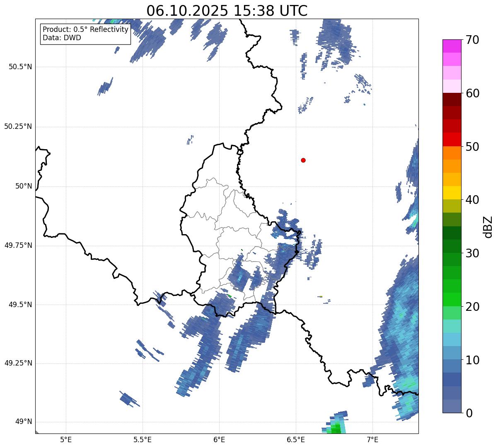Click the colorbar tick label "70"
The height and width of the screenshot is (448, 498).
(472, 40)
